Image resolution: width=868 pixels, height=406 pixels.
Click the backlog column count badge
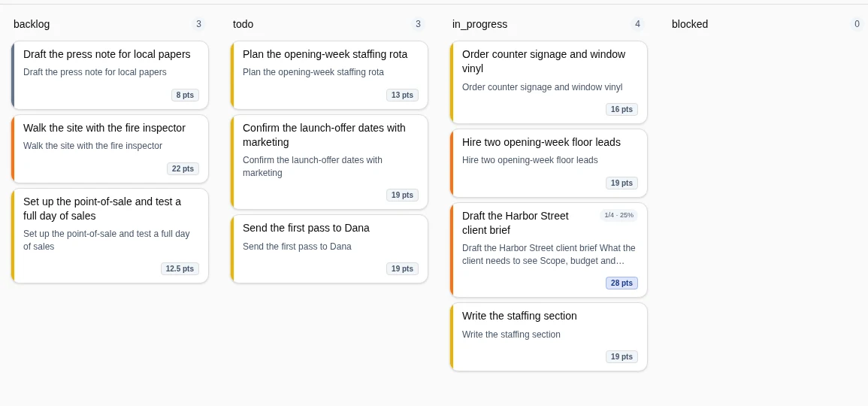[x=198, y=24]
